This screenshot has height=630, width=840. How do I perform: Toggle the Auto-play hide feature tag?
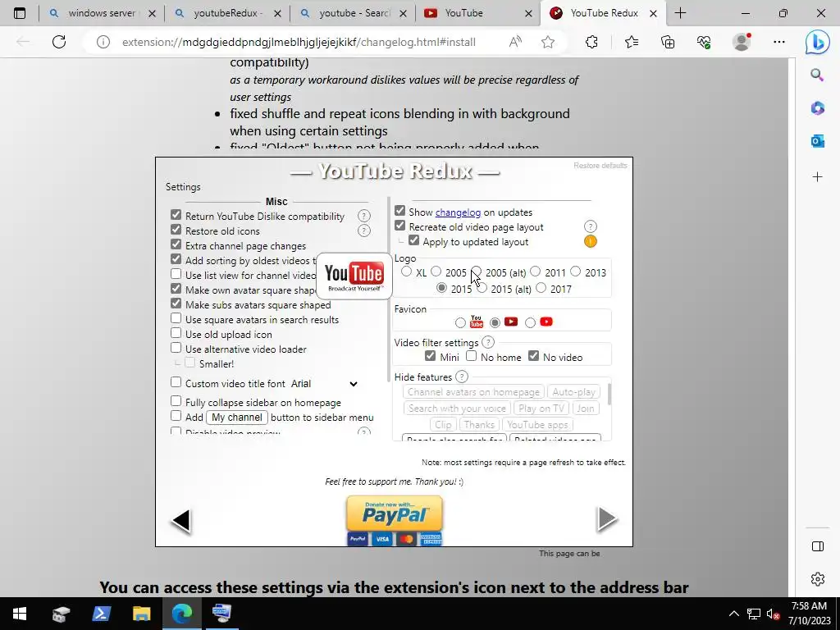coord(573,392)
